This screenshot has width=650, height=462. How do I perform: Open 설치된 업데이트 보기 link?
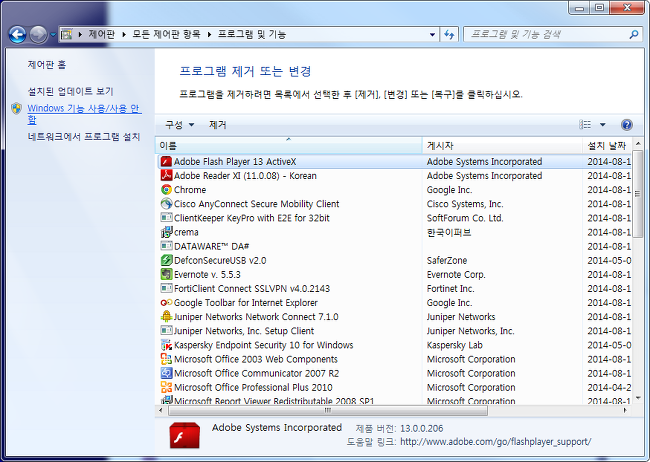tap(70, 91)
